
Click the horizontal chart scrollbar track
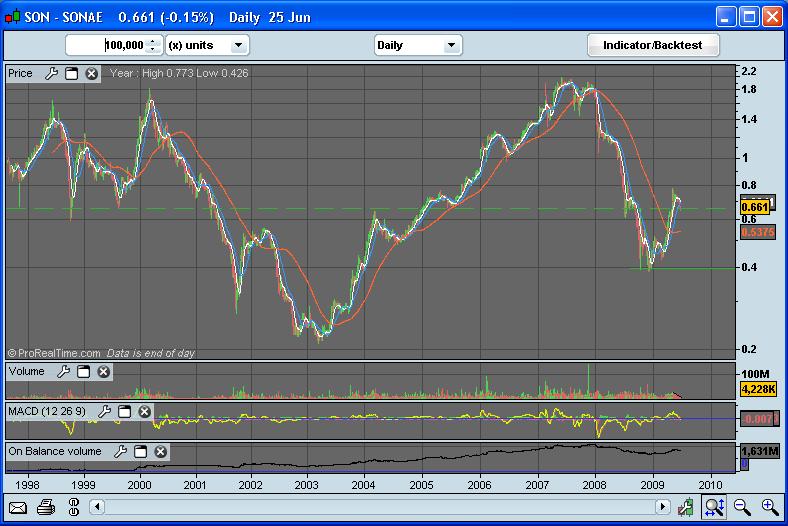click(379, 507)
